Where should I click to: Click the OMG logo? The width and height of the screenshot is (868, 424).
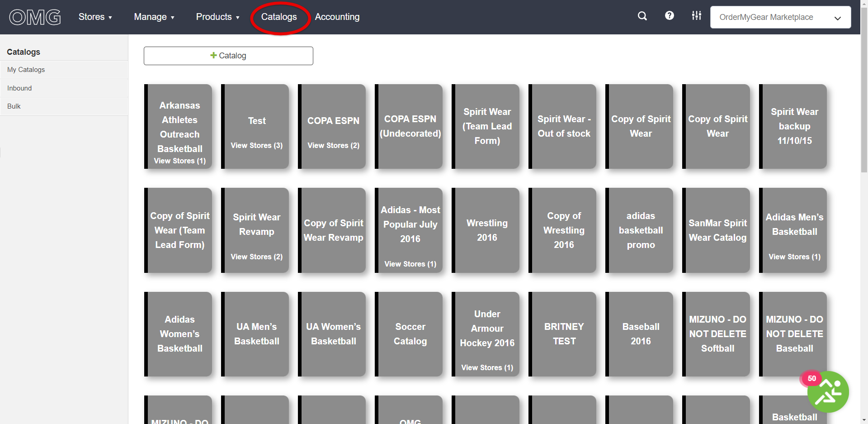click(x=35, y=17)
